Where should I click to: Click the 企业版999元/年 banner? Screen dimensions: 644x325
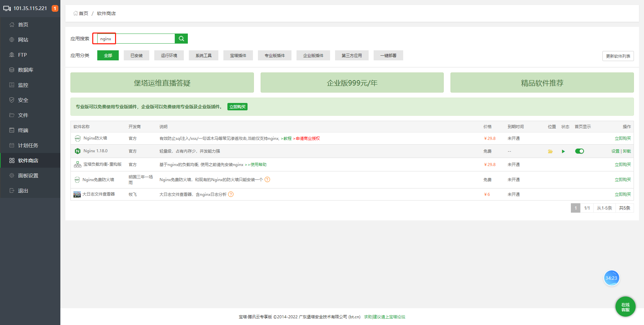[x=352, y=83]
